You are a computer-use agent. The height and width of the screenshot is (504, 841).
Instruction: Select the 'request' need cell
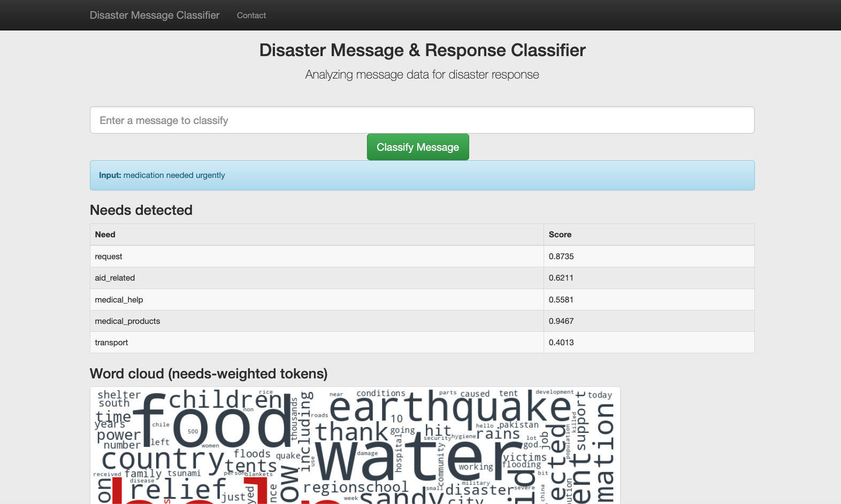point(317,257)
